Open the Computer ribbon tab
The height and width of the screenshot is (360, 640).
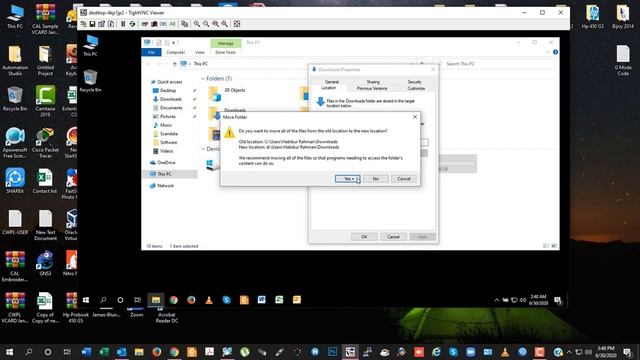176,52
